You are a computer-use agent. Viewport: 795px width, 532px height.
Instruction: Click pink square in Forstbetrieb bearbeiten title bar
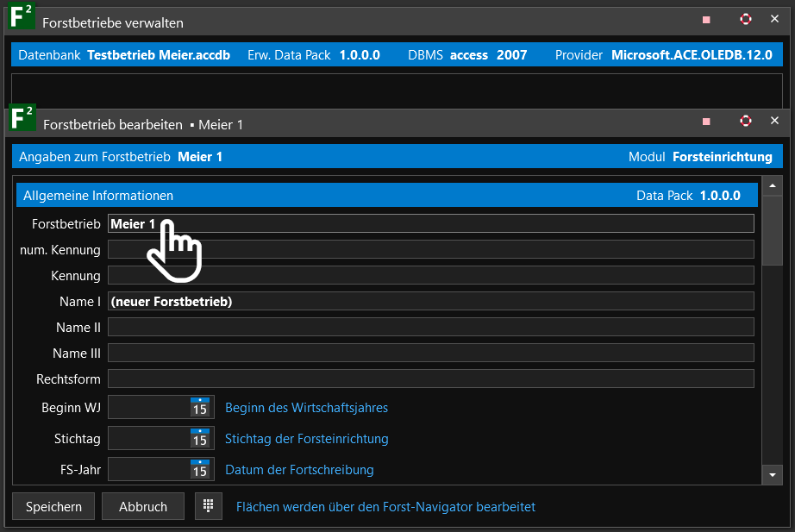pyautogui.click(x=707, y=122)
